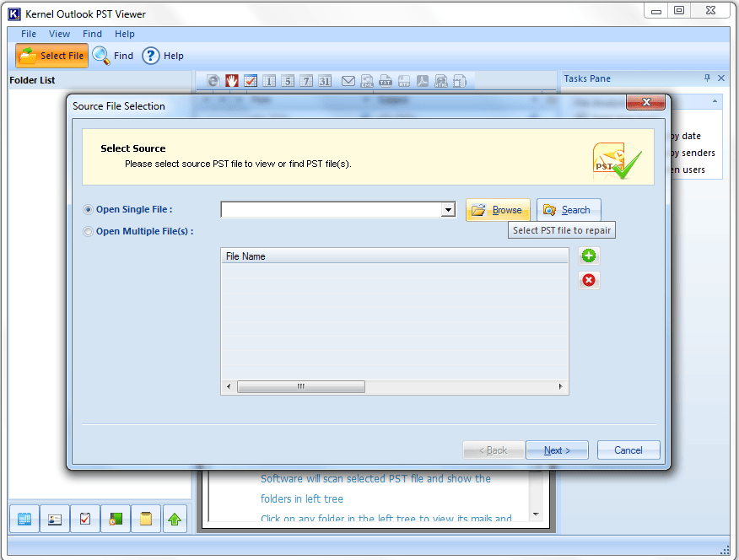This screenshot has width=739, height=560.
Task: Open the File menu
Action: [x=29, y=34]
